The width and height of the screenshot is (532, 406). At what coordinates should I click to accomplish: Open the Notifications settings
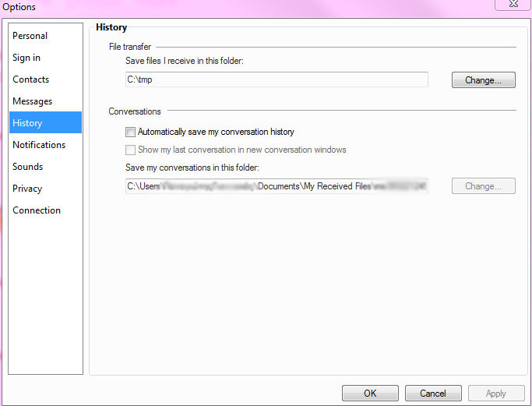[x=39, y=145]
